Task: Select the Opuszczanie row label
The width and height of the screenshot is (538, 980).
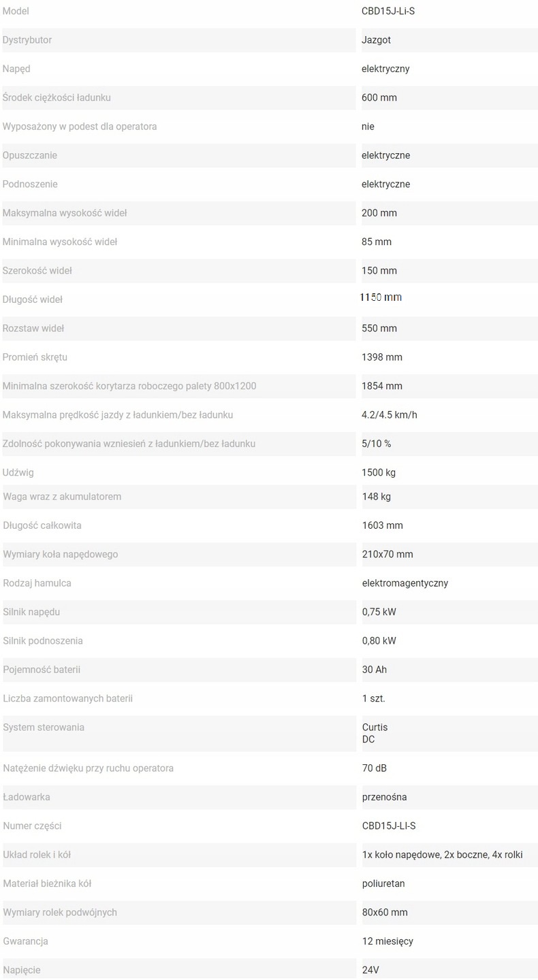Action: [30, 155]
